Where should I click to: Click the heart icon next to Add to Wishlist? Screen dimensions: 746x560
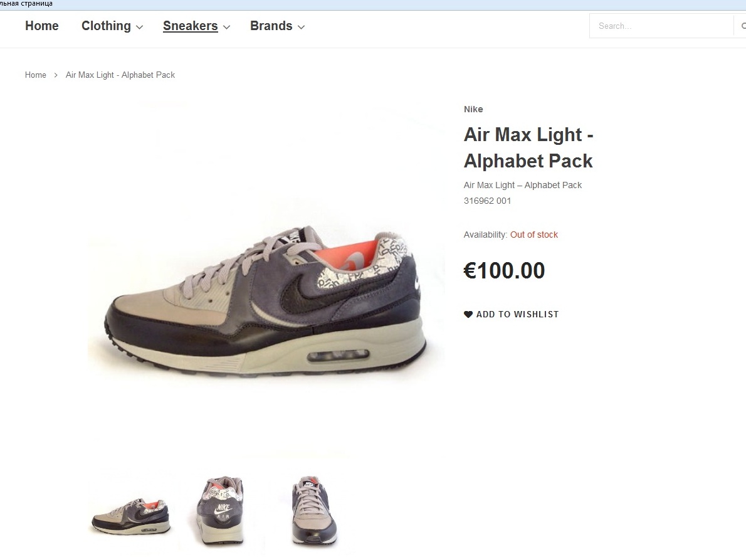click(468, 315)
